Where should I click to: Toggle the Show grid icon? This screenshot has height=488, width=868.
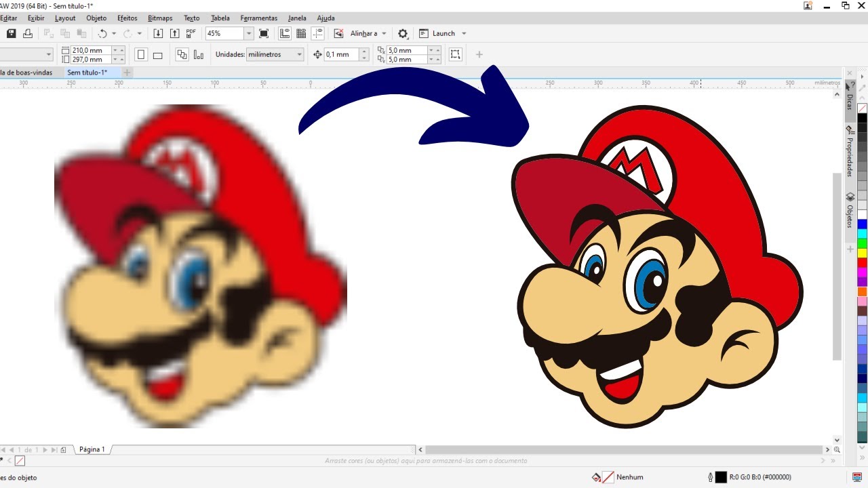(301, 33)
